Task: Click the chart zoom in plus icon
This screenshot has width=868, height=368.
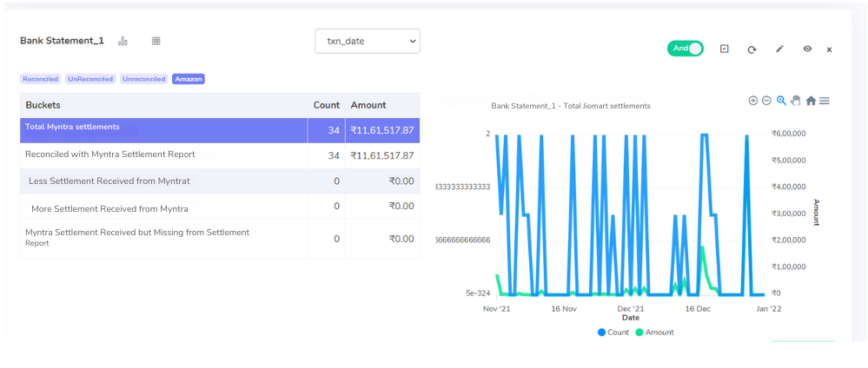Action: 752,101
